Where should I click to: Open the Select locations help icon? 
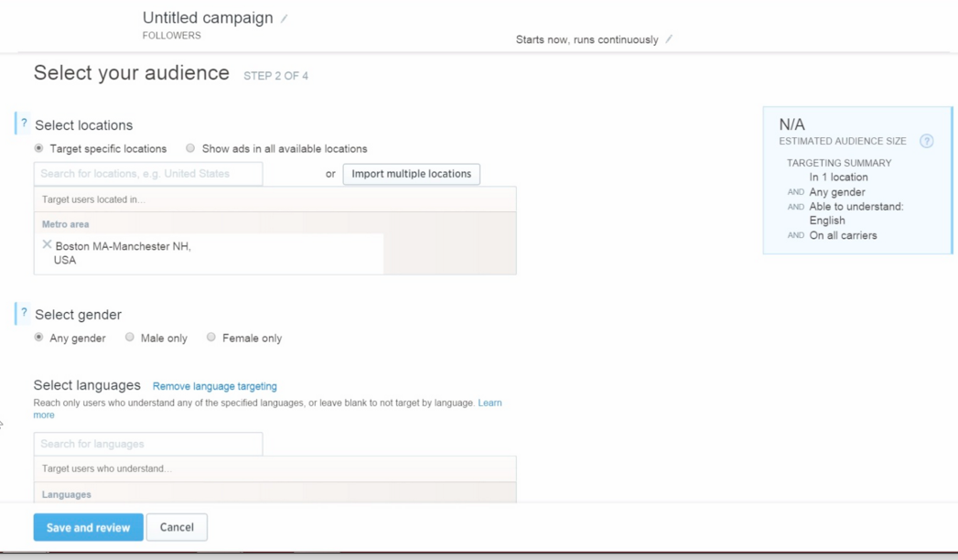click(24, 124)
